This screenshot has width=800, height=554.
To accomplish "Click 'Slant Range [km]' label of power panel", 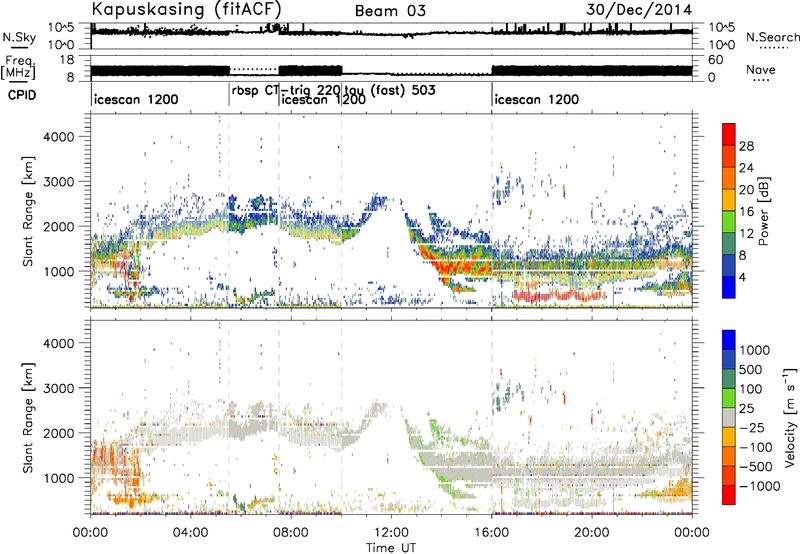I will click(x=28, y=211).
